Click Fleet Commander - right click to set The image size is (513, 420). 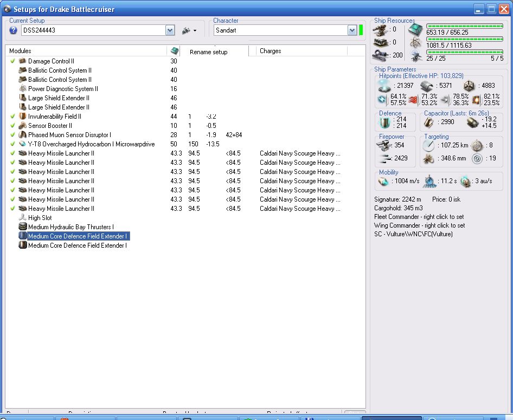pyautogui.click(x=419, y=217)
